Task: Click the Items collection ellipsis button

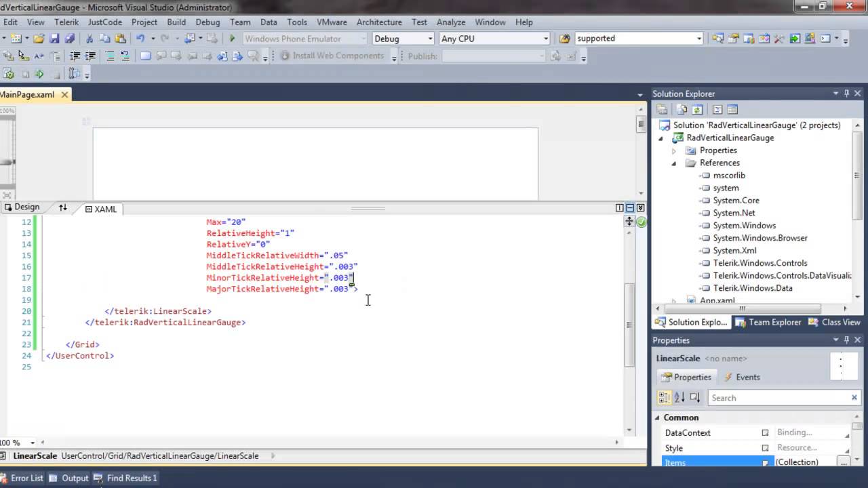Action: point(843,462)
